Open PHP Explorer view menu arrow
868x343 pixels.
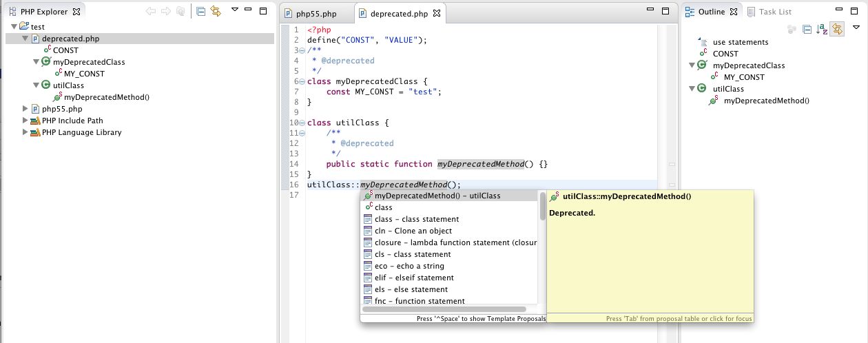tap(235, 10)
